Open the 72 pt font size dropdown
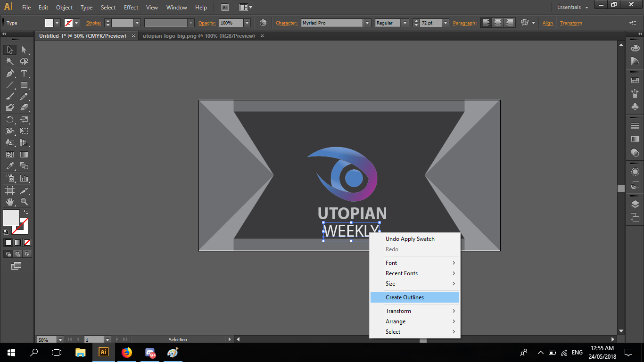The width and height of the screenshot is (644, 362). point(445,23)
